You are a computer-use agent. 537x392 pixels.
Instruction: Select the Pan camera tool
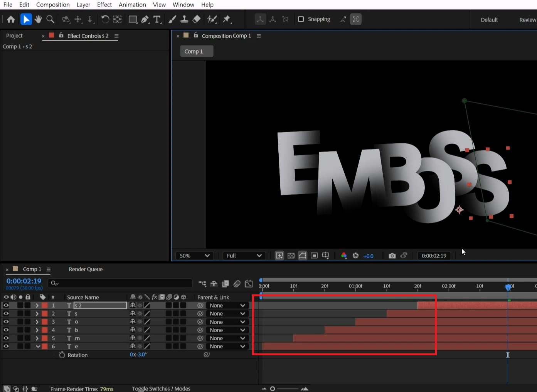tap(78, 19)
